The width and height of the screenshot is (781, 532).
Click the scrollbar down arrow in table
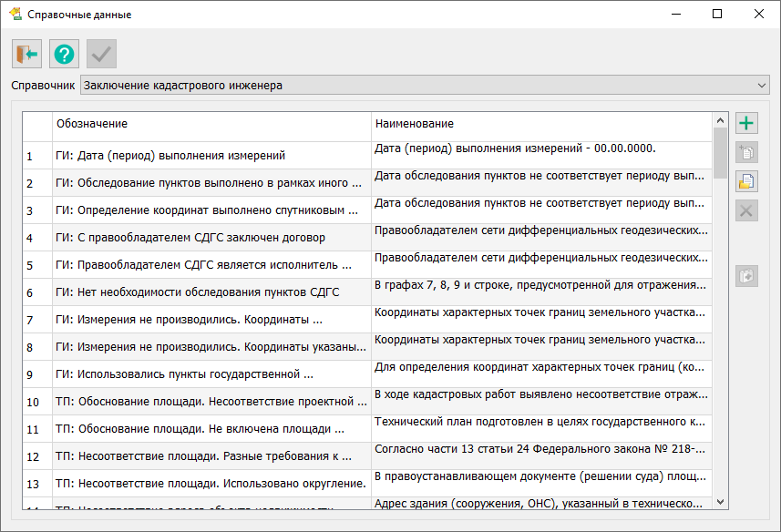721,501
